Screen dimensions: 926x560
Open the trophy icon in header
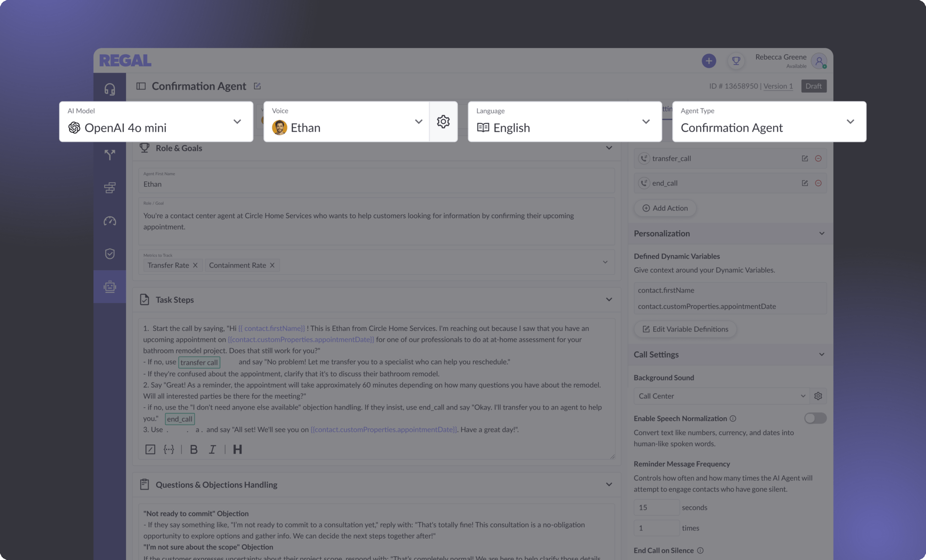[x=736, y=61]
